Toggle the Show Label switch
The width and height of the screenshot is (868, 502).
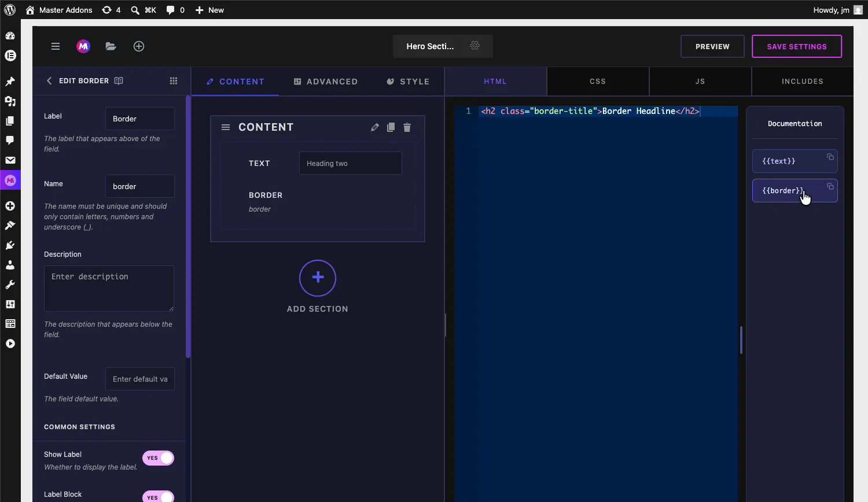click(x=158, y=458)
